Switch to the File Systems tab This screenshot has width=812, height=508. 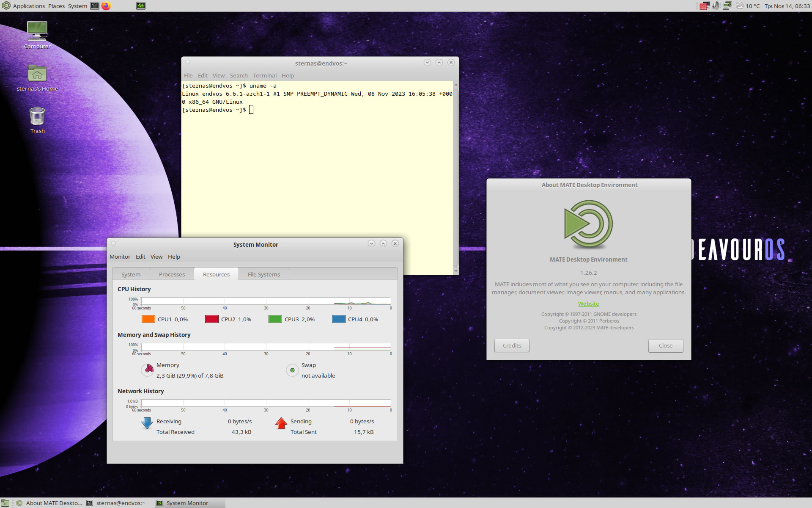(x=264, y=274)
